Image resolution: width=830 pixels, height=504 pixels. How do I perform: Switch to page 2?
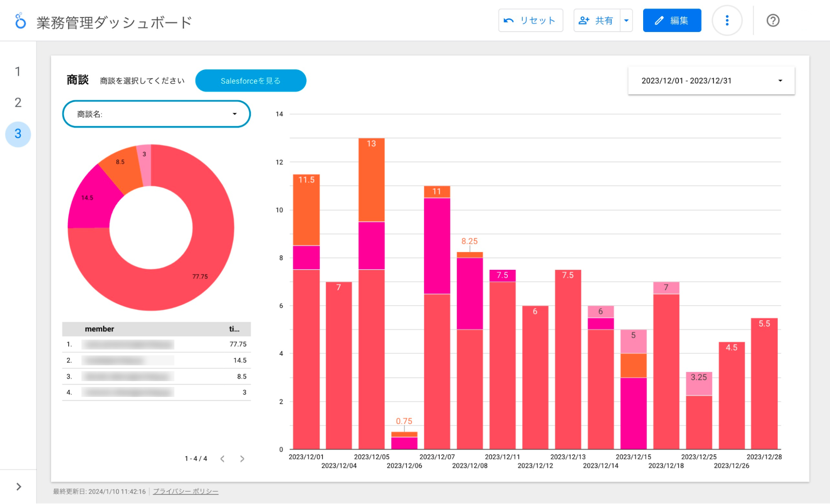tap(18, 103)
